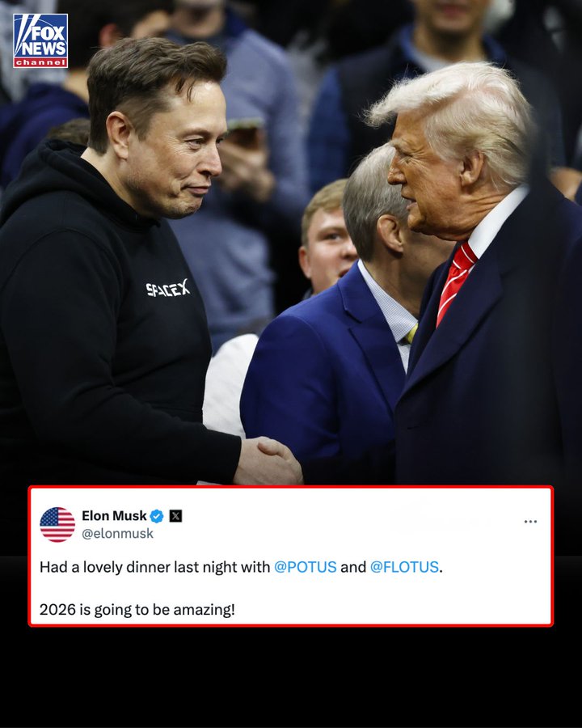
Task: Click the SpaceX logo on the hoodie
Action: pos(168,288)
